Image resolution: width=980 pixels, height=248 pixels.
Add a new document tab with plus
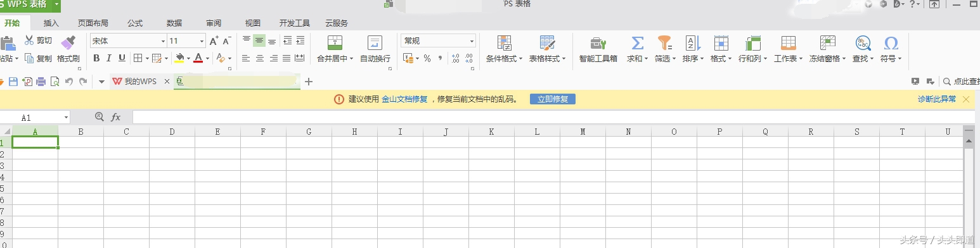point(309,82)
